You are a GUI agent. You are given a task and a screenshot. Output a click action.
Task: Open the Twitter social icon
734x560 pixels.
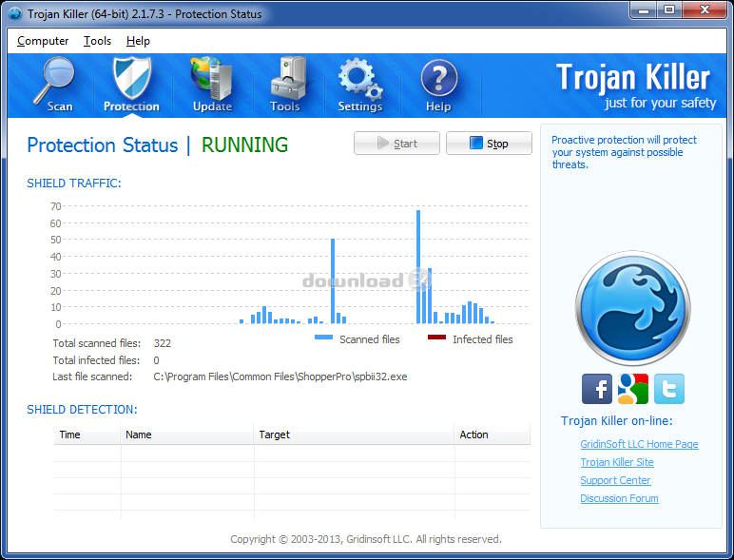coord(669,389)
